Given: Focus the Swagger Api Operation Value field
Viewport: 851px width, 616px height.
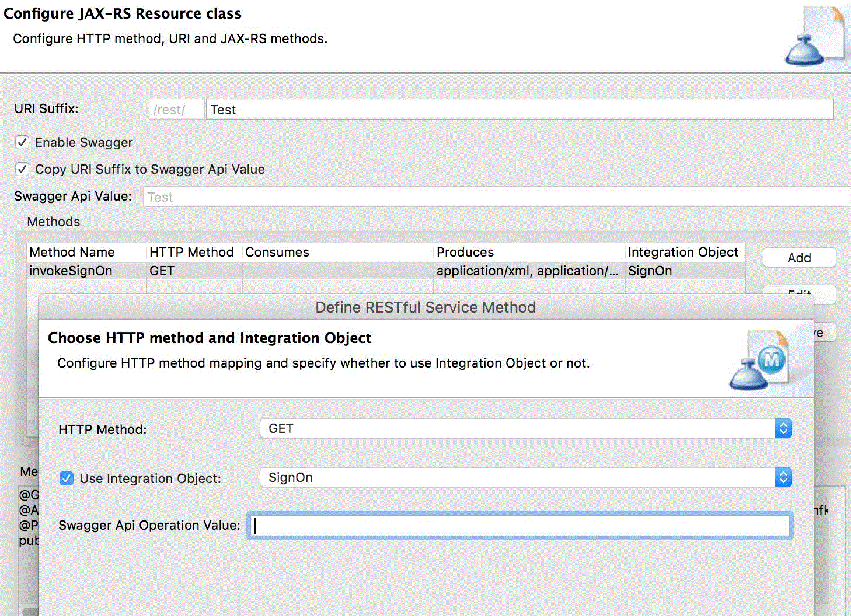Looking at the screenshot, I should pyautogui.click(x=519, y=526).
